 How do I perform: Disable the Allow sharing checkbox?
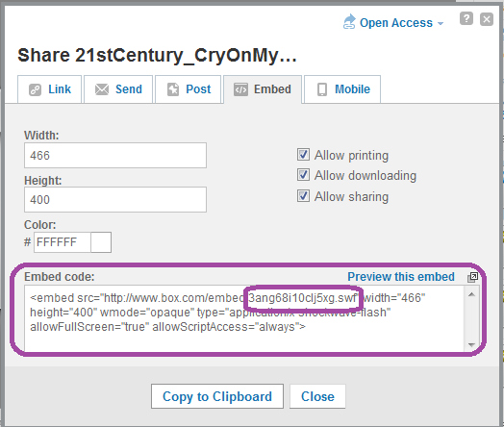(x=303, y=196)
